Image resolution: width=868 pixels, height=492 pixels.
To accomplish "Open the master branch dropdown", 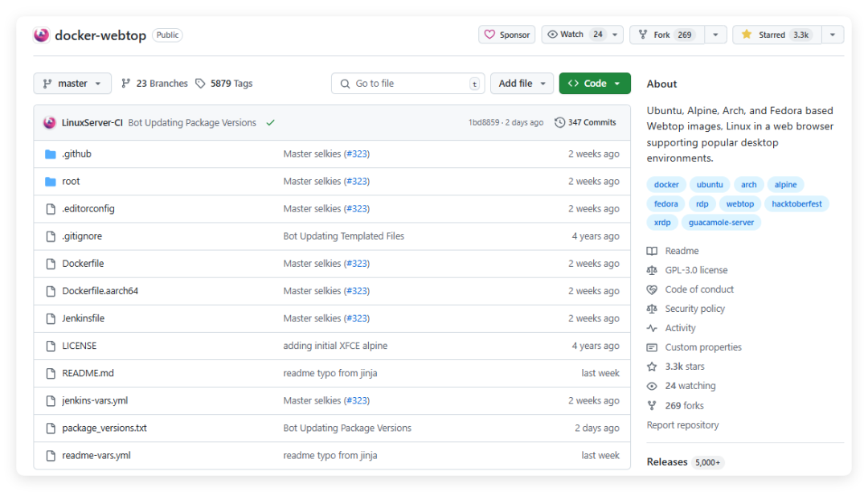I will (72, 84).
